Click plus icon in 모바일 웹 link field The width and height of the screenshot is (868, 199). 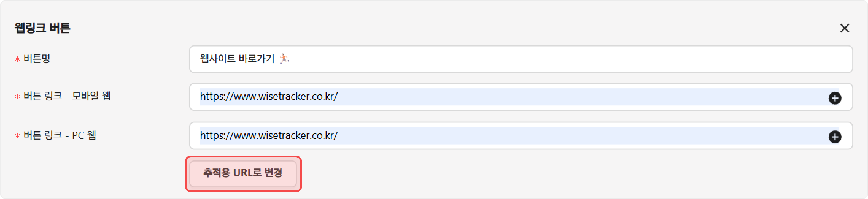tap(835, 98)
